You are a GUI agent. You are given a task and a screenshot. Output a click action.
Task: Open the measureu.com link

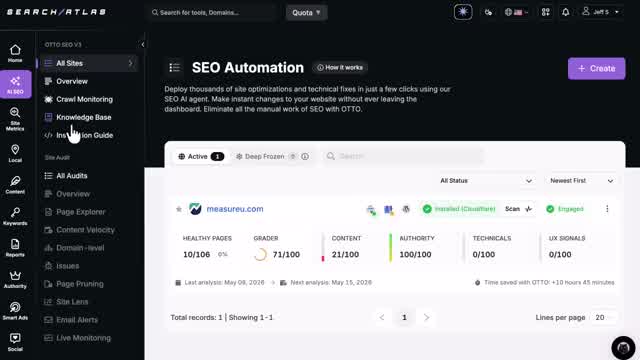(x=235, y=209)
